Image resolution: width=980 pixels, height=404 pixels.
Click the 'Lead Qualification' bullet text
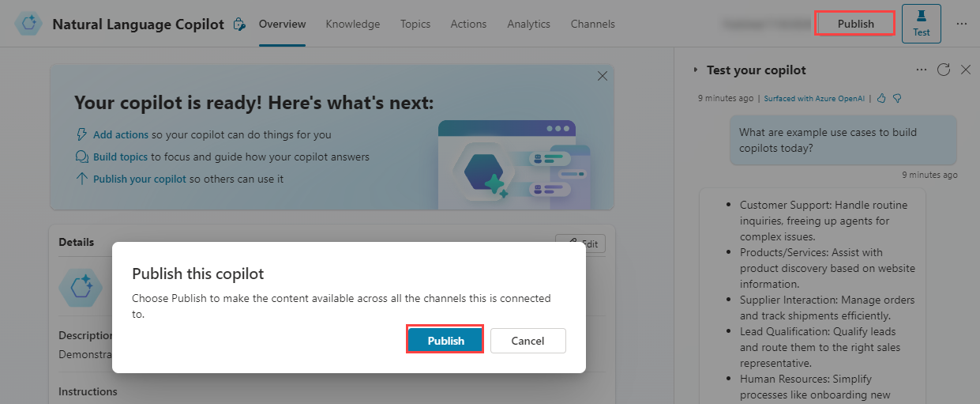820,347
